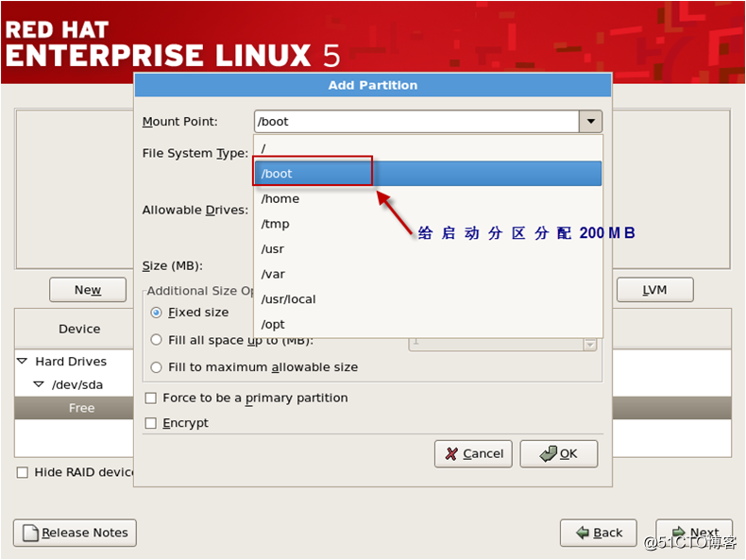Select Fill all space up to radio
This screenshot has height=560, width=746.
coord(156,340)
